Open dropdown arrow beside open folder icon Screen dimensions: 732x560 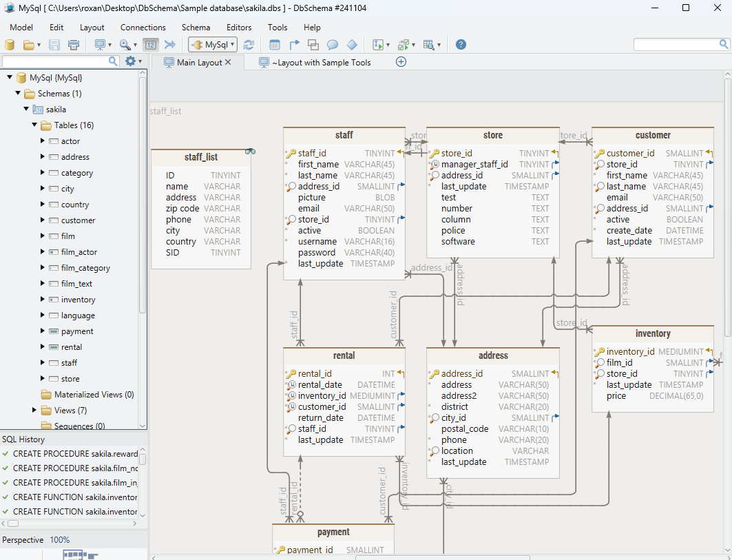coord(39,45)
